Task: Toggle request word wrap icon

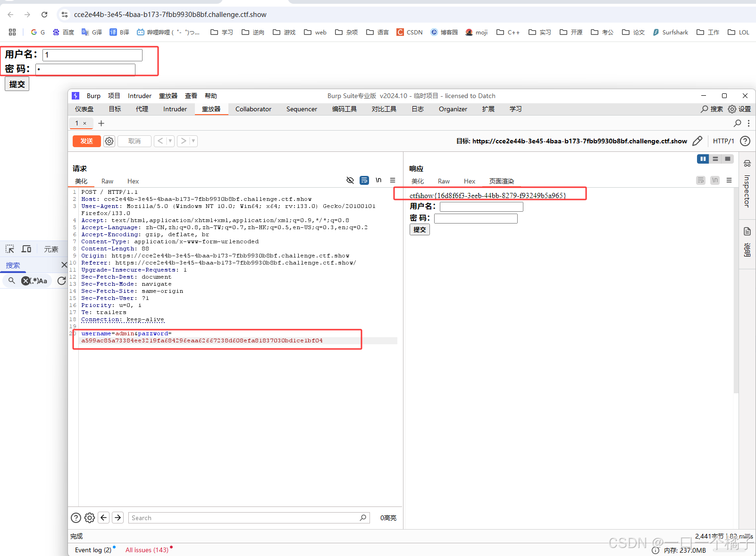Action: tap(364, 180)
